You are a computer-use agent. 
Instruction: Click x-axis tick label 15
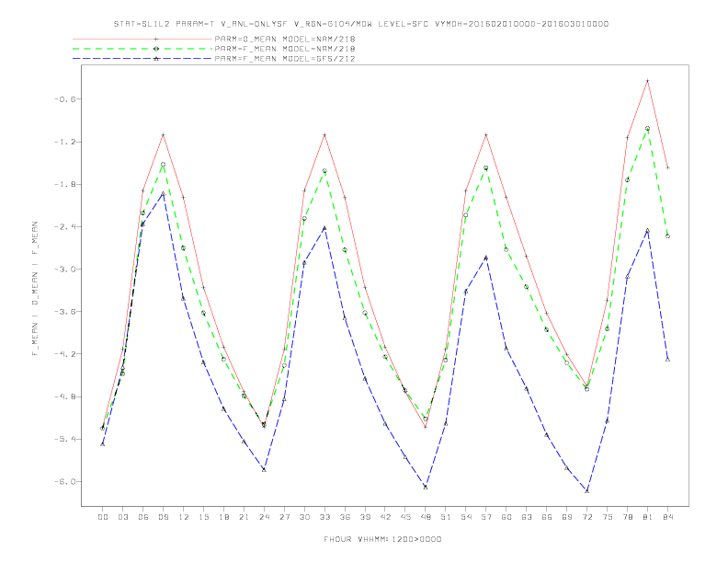[x=203, y=517]
